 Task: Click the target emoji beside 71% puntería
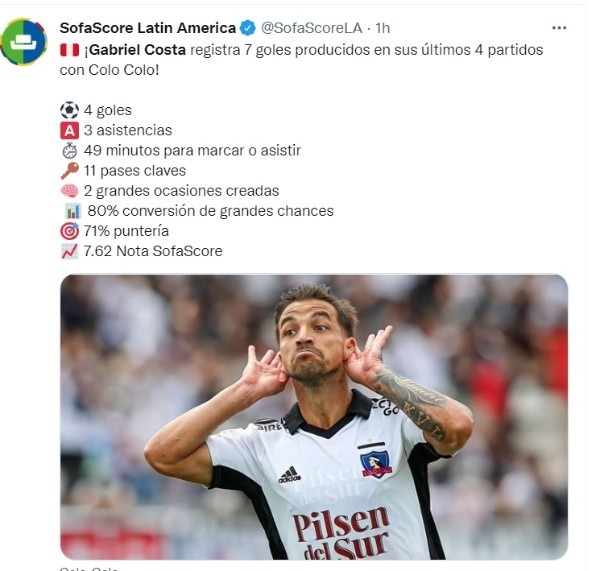click(70, 231)
